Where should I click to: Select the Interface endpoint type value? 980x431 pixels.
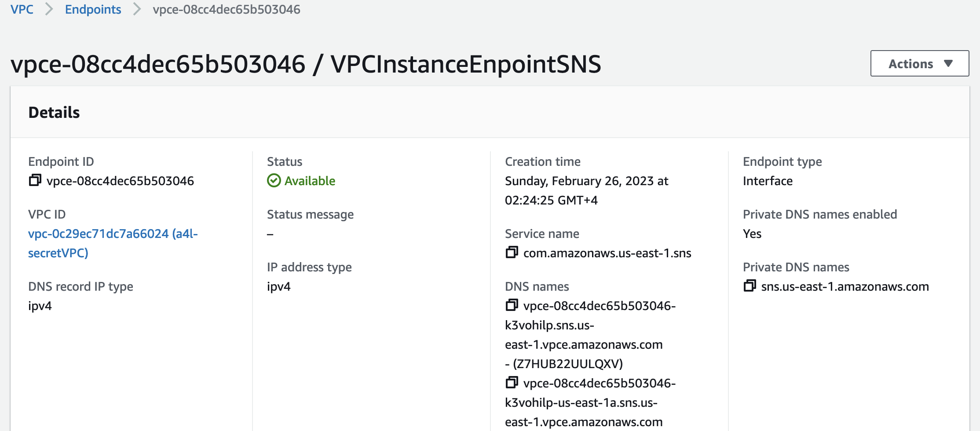coord(768,181)
